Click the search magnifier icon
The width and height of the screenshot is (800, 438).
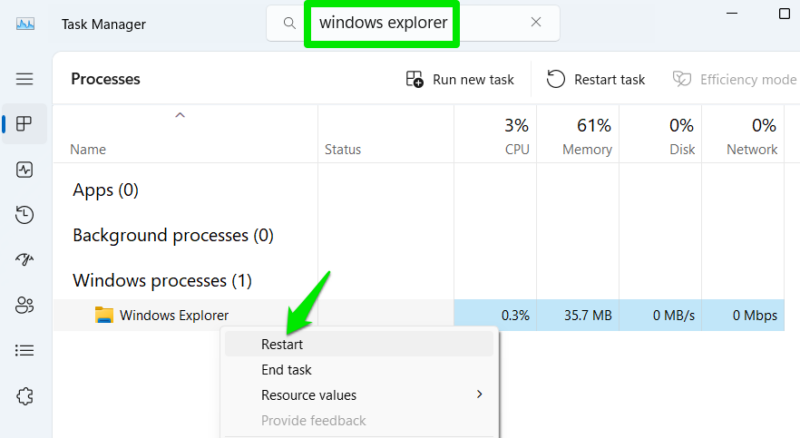pyautogui.click(x=289, y=23)
